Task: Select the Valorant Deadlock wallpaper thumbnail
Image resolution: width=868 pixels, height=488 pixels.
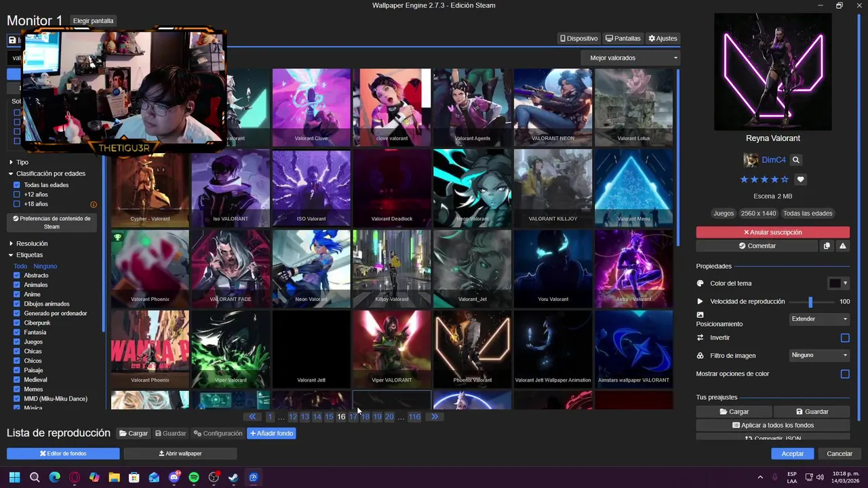Action: [x=392, y=188]
